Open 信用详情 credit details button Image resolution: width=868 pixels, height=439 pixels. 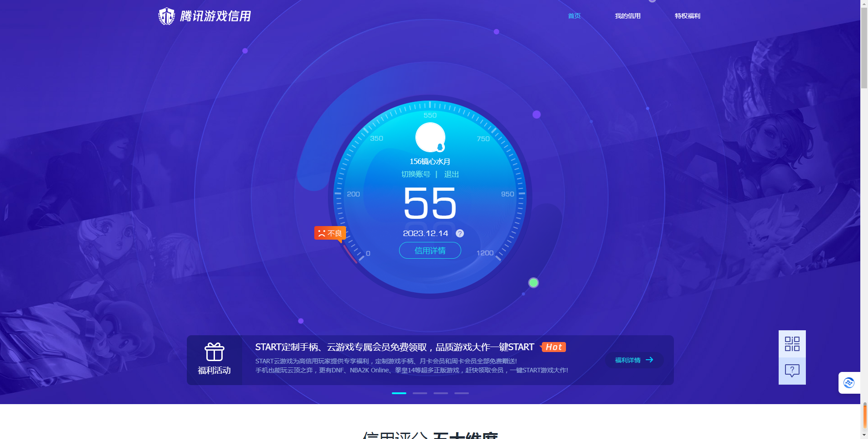(x=430, y=251)
